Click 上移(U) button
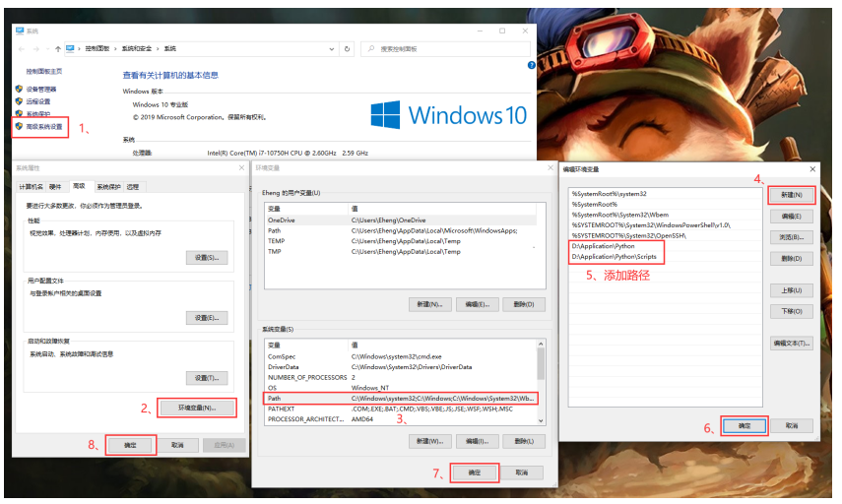Viewport: 842px width, 504px height. [x=792, y=290]
